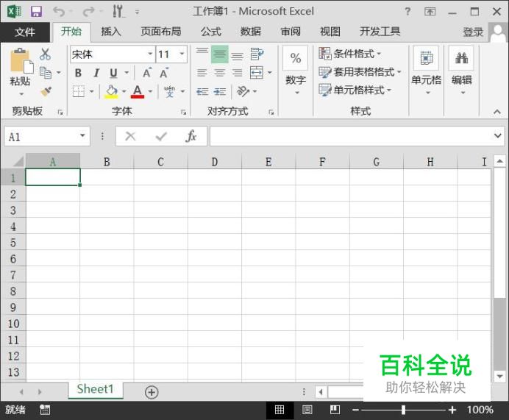Toggle Bottom Align button
The width and height of the screenshot is (509, 420).
238,54
